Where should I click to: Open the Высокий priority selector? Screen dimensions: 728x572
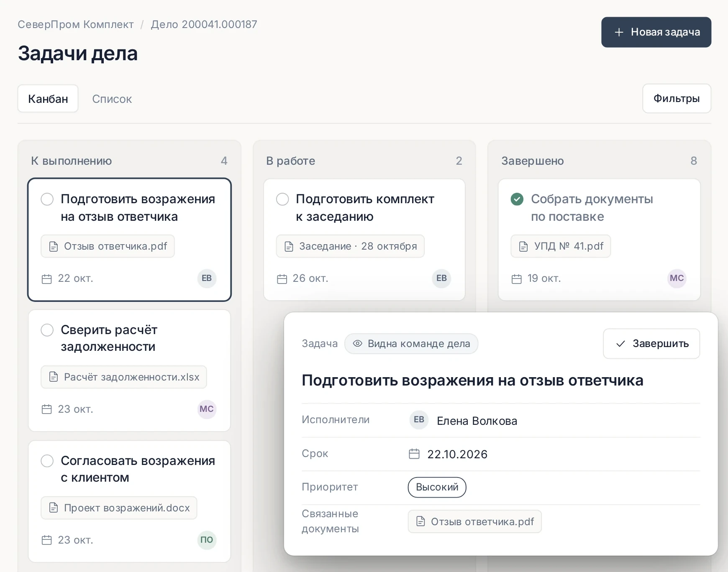coord(437,487)
